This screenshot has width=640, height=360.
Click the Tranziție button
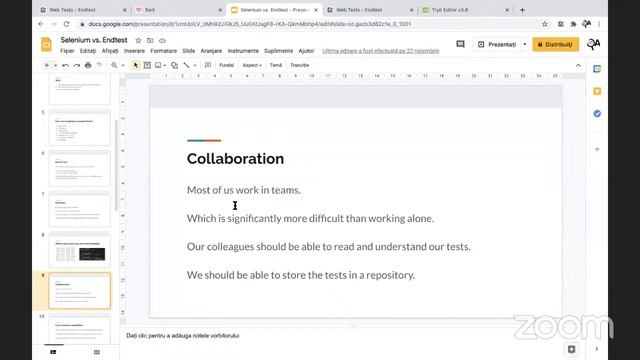pos(300,65)
